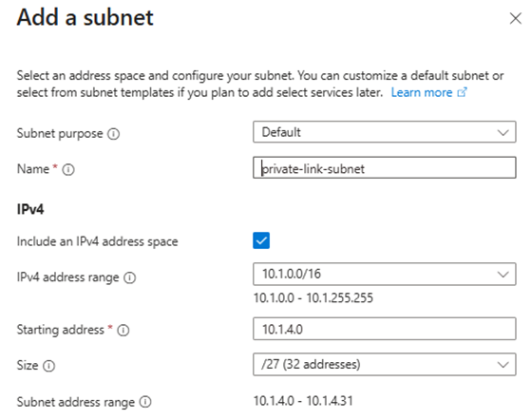Click the chevron on the Size selector

point(503,365)
